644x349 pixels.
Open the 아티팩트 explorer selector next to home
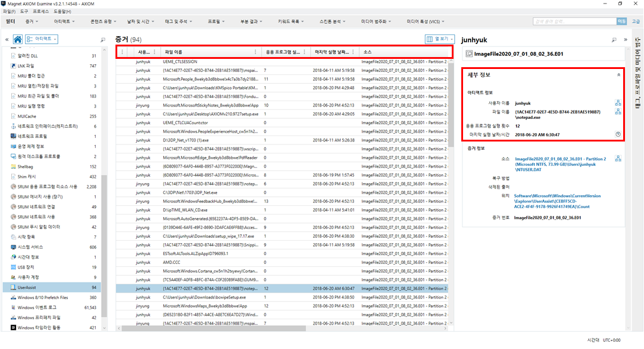[x=42, y=39]
